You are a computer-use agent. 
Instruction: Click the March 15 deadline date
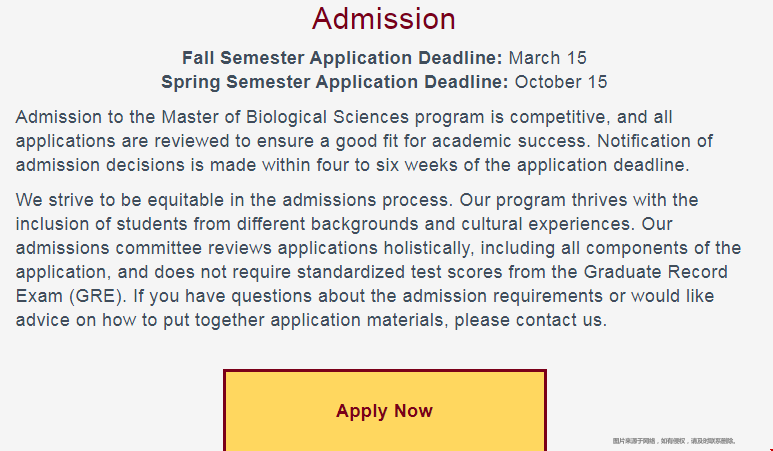548,57
